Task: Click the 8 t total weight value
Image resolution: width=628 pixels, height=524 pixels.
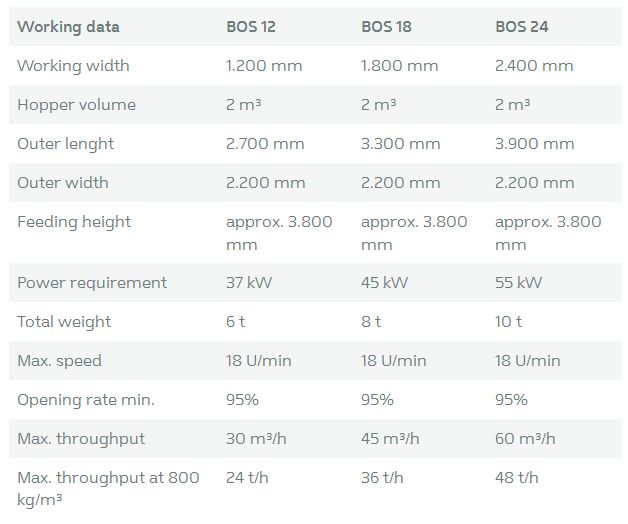Action: (x=371, y=322)
